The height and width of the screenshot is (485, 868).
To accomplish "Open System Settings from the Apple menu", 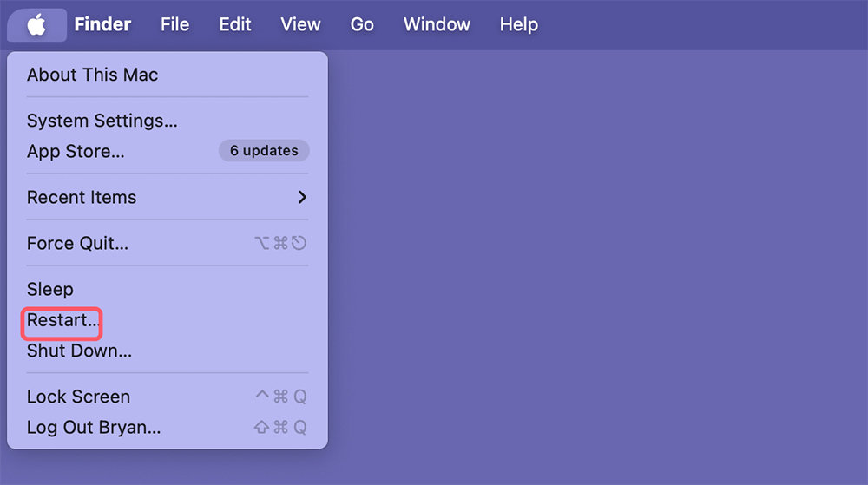I will click(x=102, y=121).
